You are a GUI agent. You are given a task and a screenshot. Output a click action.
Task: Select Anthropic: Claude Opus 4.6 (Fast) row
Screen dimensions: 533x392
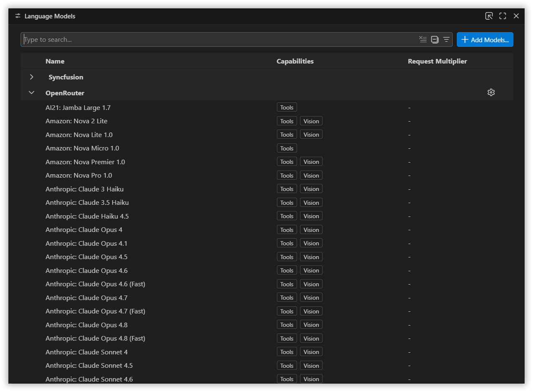coord(267,284)
